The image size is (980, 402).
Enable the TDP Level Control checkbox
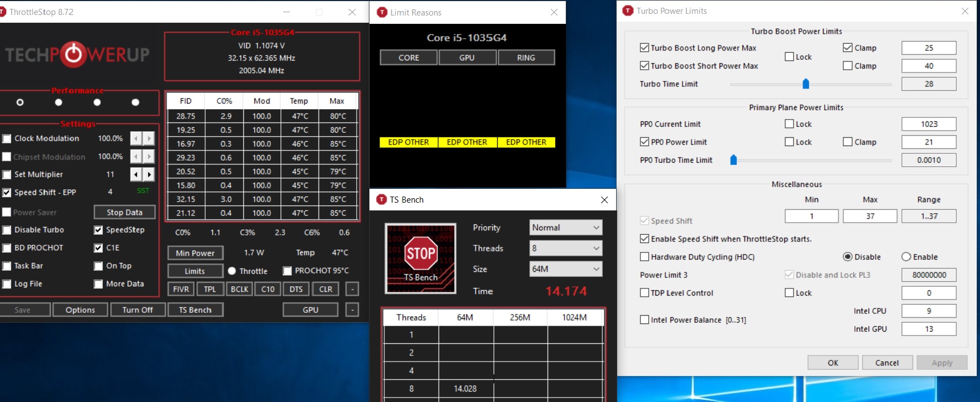click(644, 293)
